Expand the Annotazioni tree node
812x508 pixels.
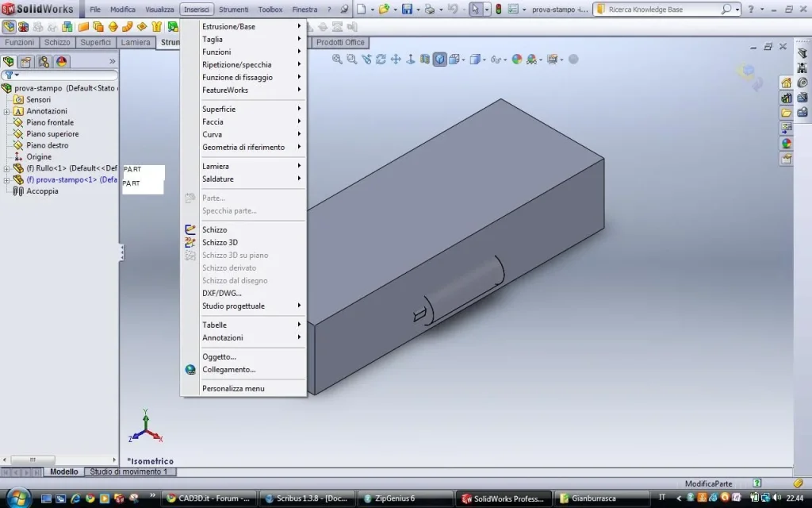[x=6, y=111]
